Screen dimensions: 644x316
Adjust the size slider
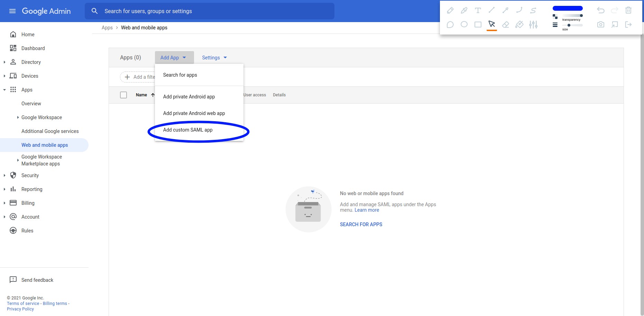572,25
